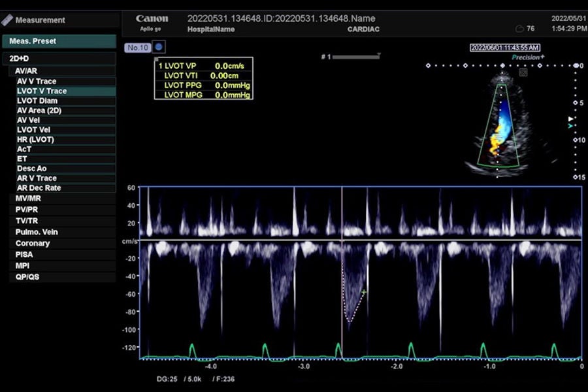The width and height of the screenshot is (588, 392).
Task: Click the No.10 image label button
Action: [x=138, y=48]
